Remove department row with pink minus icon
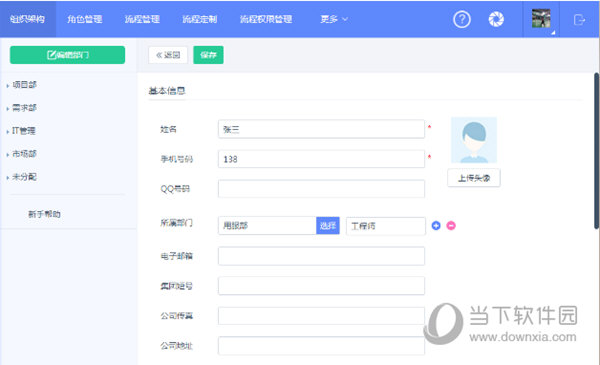 451,226
